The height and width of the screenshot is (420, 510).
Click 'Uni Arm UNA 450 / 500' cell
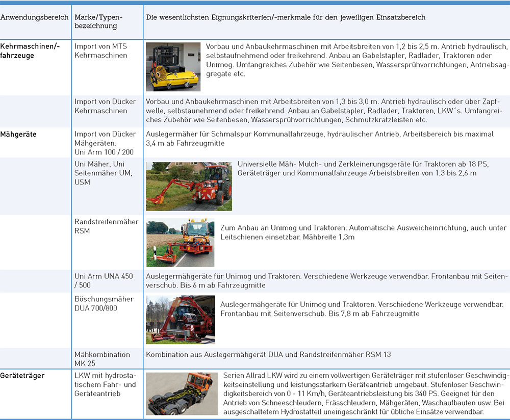tap(104, 280)
